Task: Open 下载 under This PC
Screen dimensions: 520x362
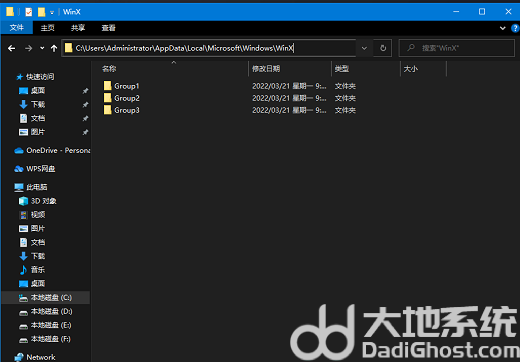Action: (x=32, y=256)
